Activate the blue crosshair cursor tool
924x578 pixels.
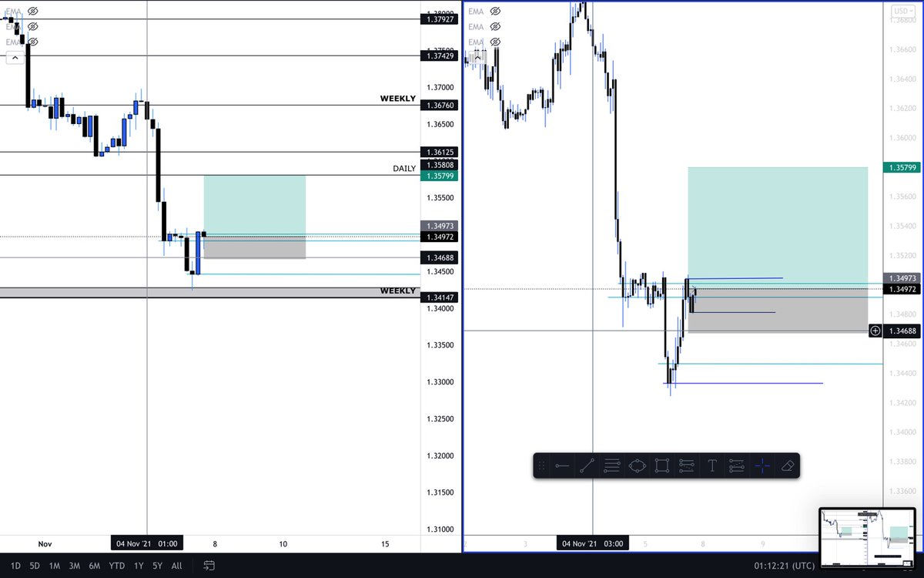(762, 465)
